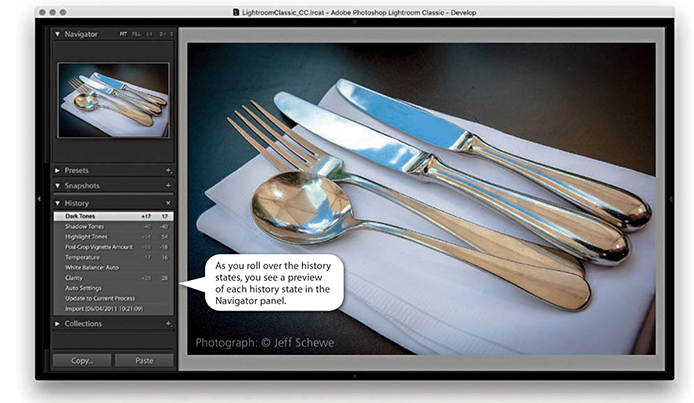Toggle top module picker panel arrow
The width and height of the screenshot is (694, 403).
355,22
